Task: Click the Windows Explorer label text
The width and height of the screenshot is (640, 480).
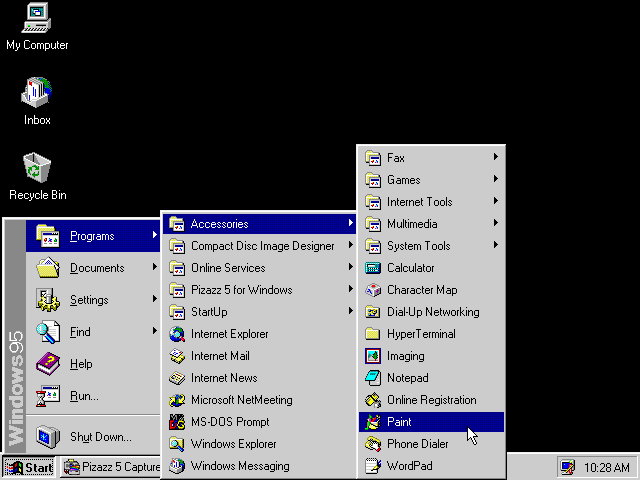Action: tap(233, 444)
